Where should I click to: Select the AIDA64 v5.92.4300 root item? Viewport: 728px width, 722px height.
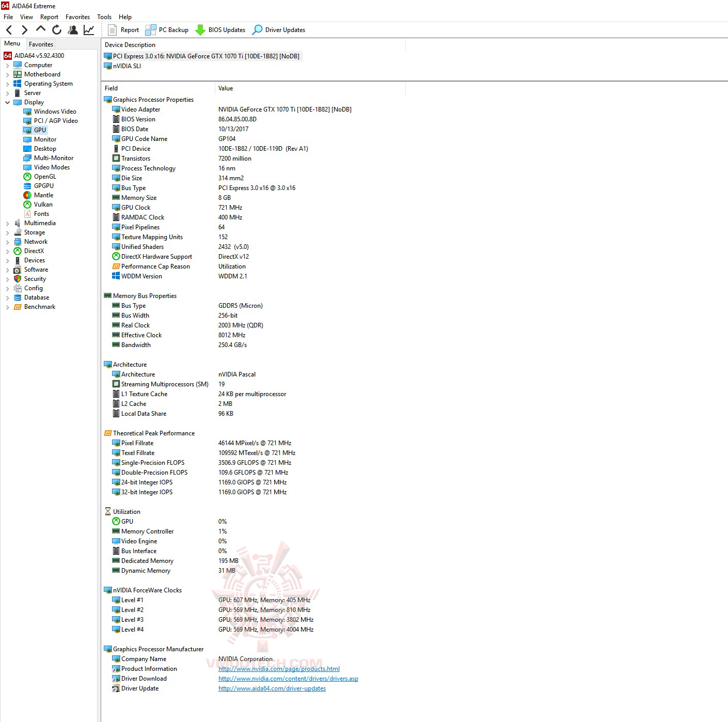(x=34, y=56)
